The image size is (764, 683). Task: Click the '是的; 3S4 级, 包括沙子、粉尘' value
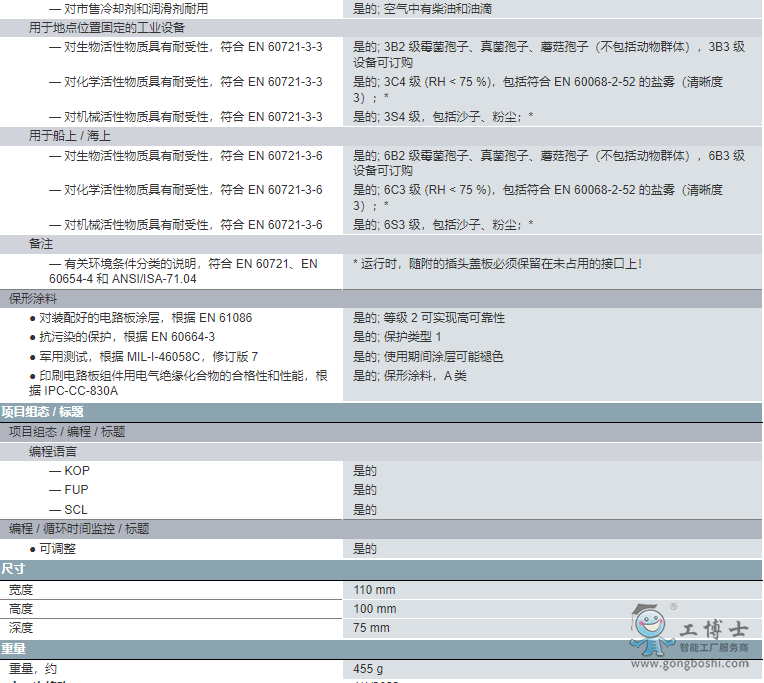[443, 117]
